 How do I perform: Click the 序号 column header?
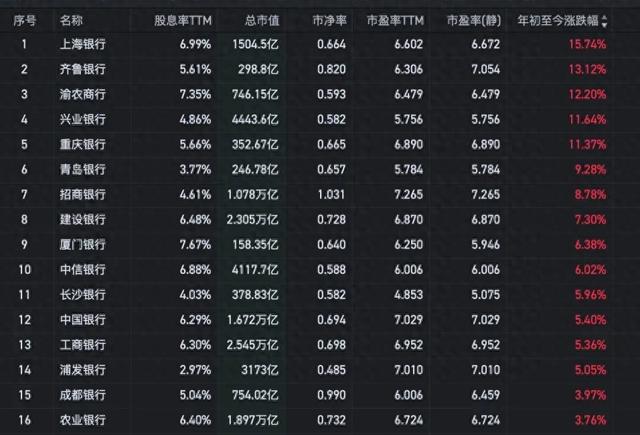[25, 19]
